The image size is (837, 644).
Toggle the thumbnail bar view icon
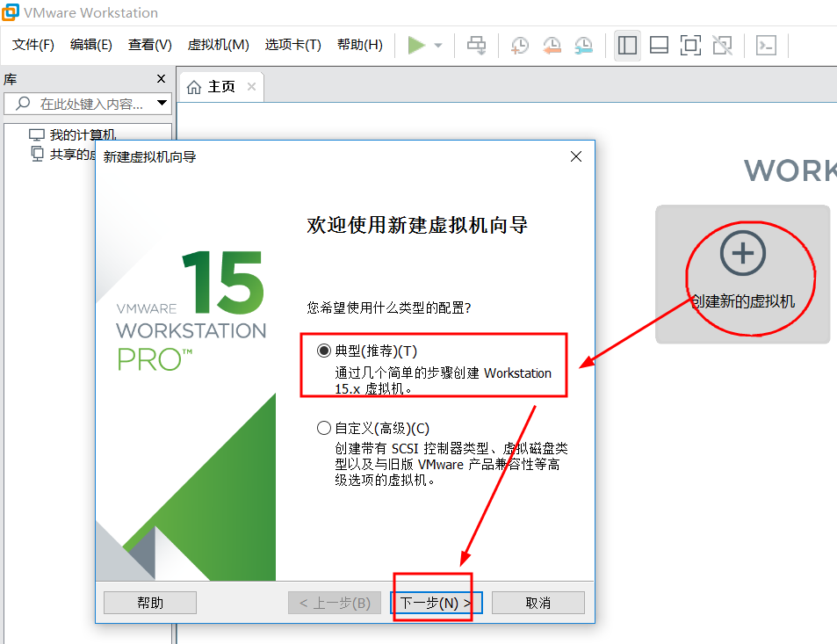[x=659, y=46]
